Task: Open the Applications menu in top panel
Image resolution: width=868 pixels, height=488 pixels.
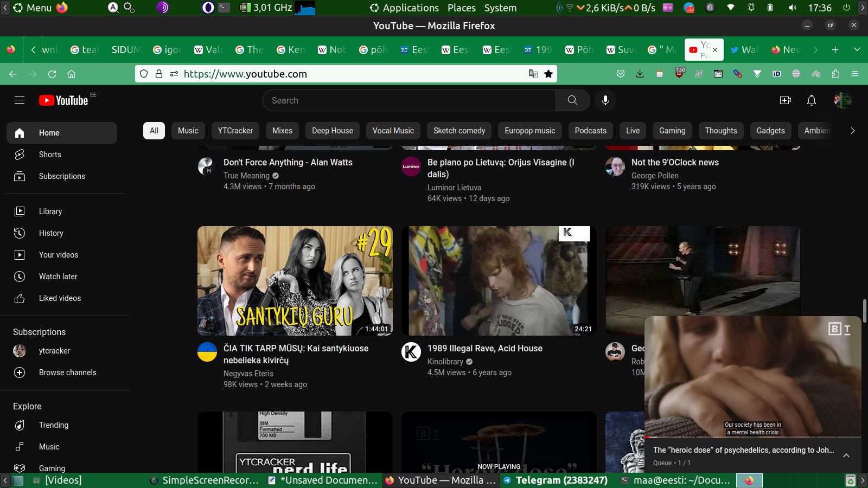Action: [410, 8]
